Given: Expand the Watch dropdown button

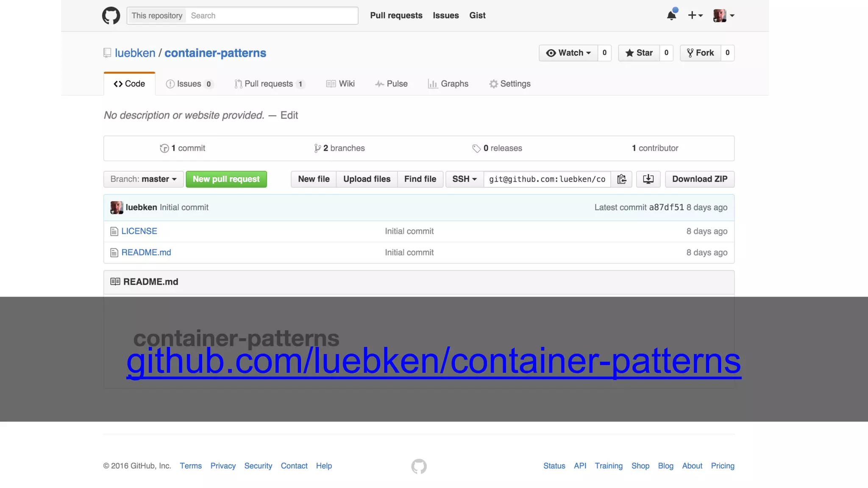Looking at the screenshot, I should point(568,53).
